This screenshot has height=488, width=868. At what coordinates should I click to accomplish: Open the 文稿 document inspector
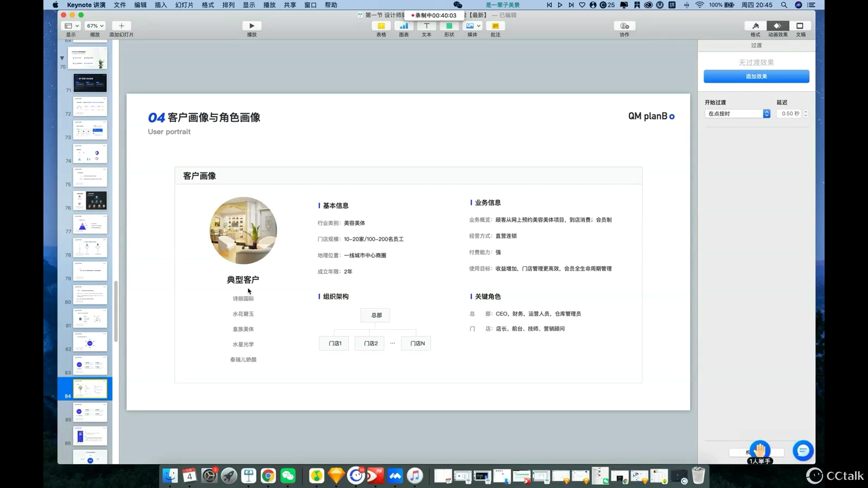coord(800,26)
